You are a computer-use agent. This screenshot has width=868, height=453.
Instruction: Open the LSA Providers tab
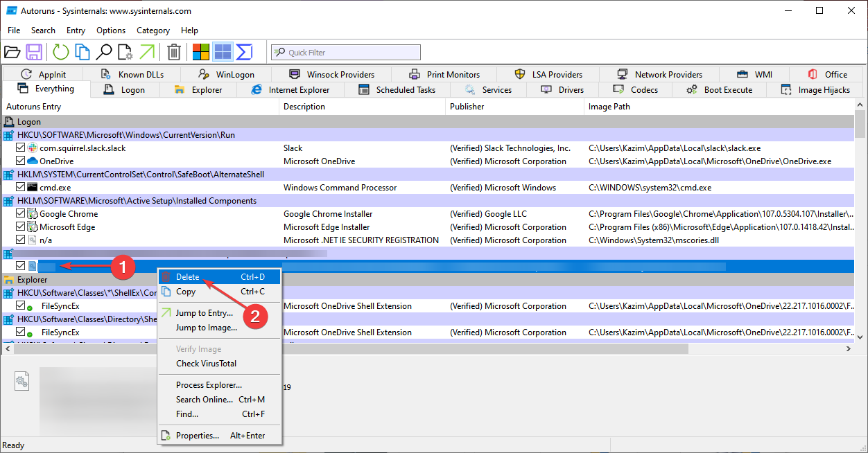point(548,75)
